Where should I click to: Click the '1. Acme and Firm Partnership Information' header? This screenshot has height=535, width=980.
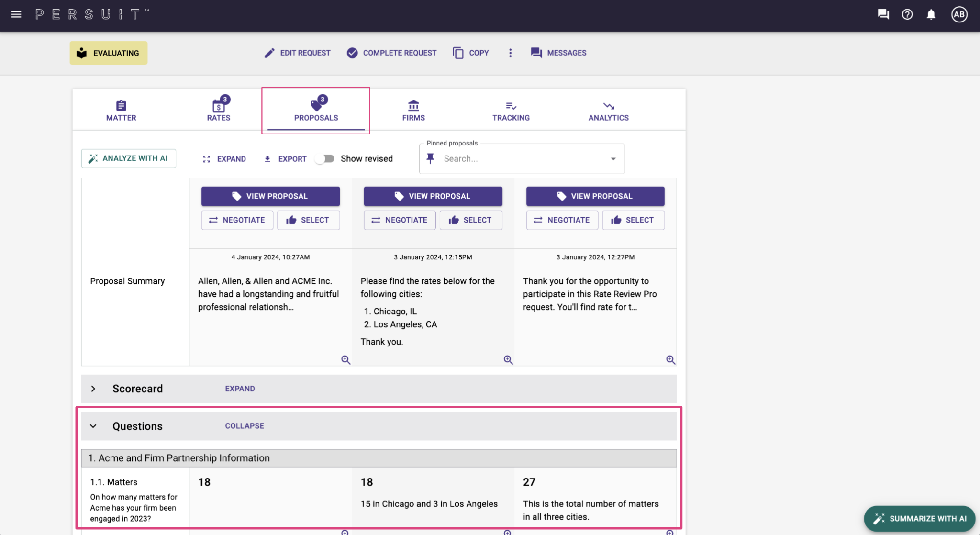(379, 458)
